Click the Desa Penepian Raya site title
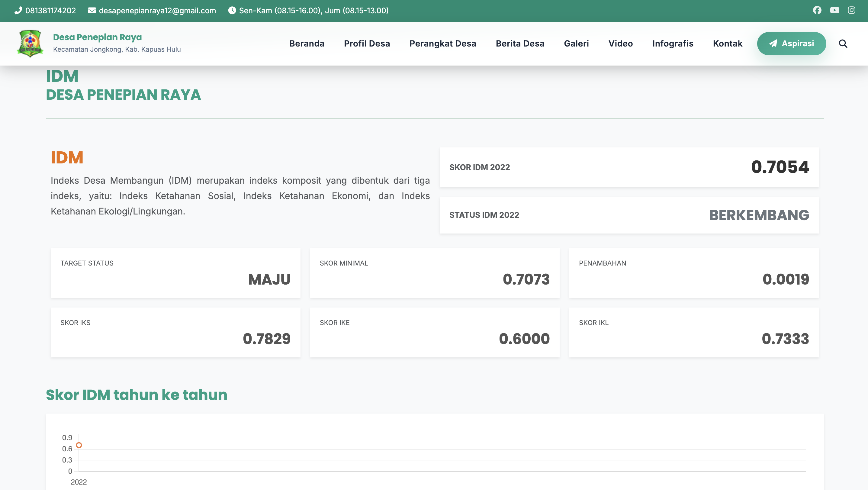The image size is (868, 490). tap(97, 37)
